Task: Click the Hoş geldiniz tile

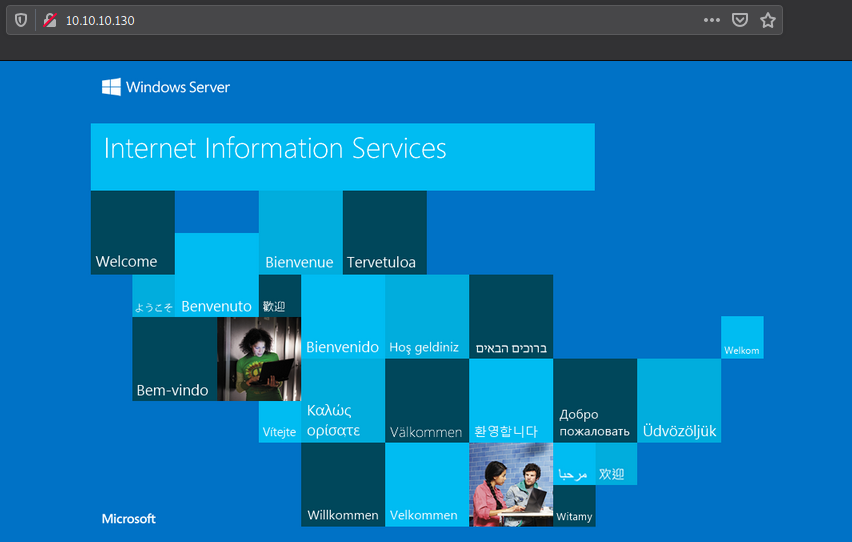Action: click(x=427, y=316)
